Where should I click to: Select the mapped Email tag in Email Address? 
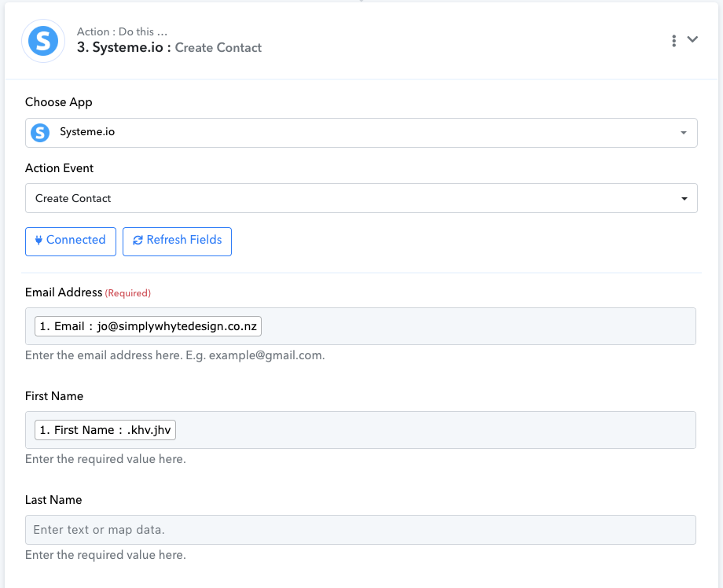148,326
